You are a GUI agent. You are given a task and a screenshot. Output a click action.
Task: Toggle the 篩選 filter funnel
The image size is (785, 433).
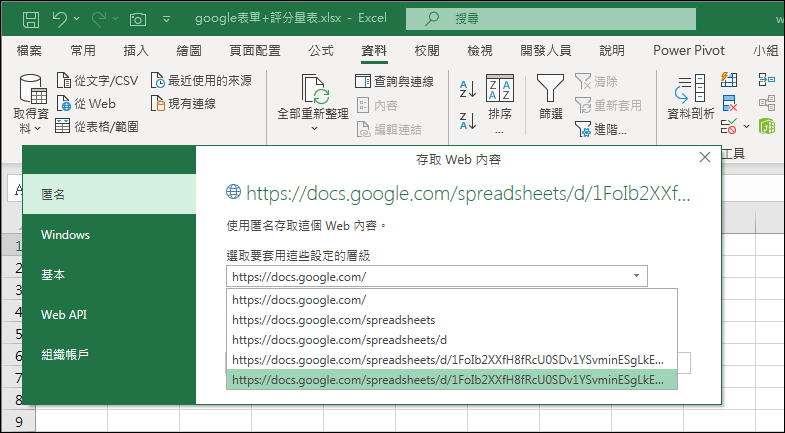pyautogui.click(x=551, y=97)
